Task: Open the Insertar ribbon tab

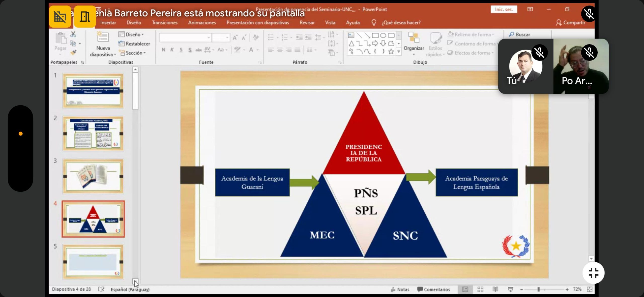Action: click(108, 23)
